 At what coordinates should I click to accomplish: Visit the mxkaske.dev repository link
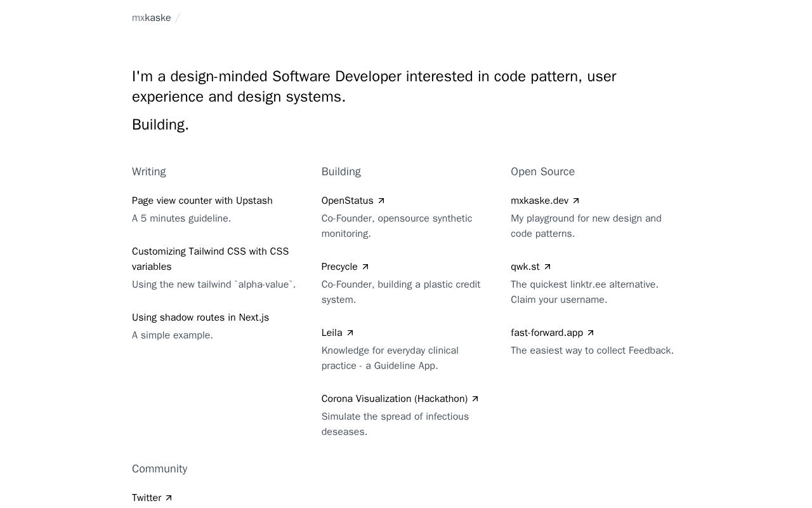(539, 201)
